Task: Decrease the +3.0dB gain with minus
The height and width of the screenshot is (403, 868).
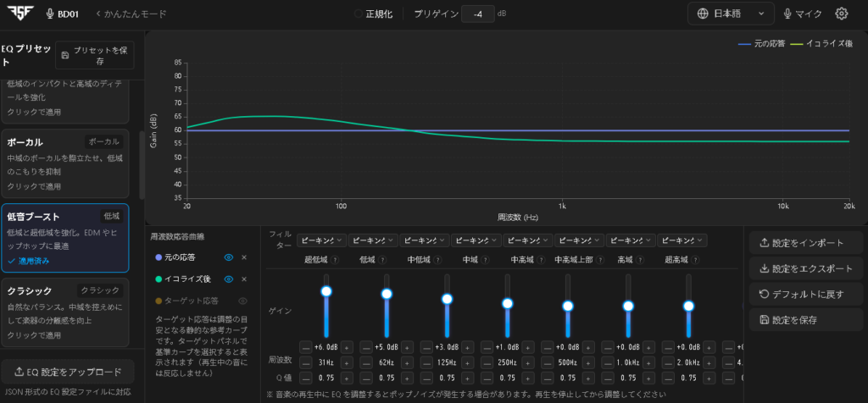Action: click(426, 347)
